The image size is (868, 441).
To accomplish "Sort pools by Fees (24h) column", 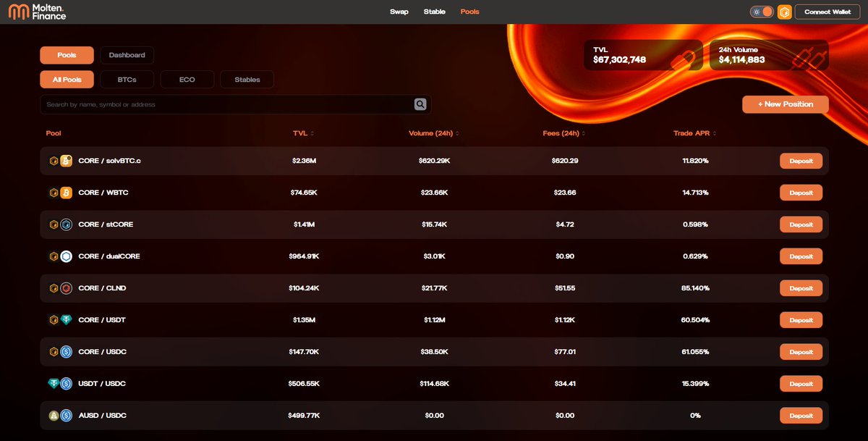I will [x=563, y=133].
